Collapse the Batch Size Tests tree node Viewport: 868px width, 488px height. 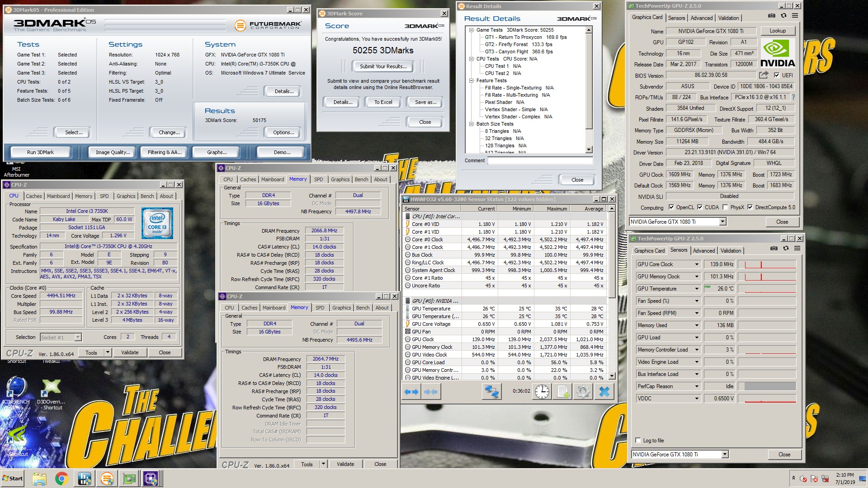(471, 124)
